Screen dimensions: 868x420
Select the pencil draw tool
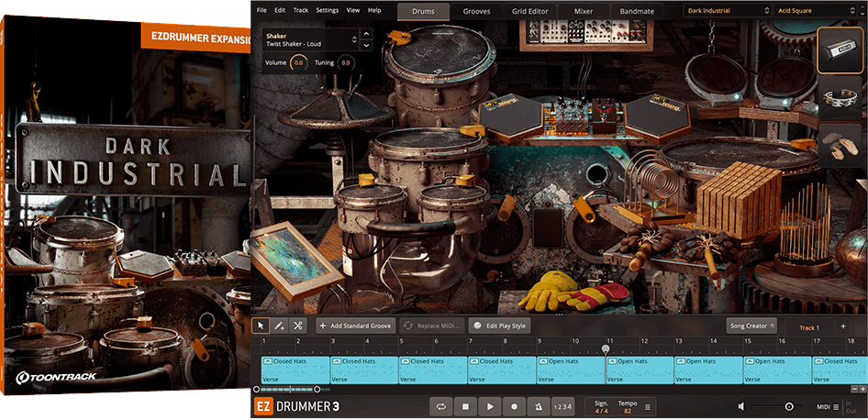[x=280, y=326]
